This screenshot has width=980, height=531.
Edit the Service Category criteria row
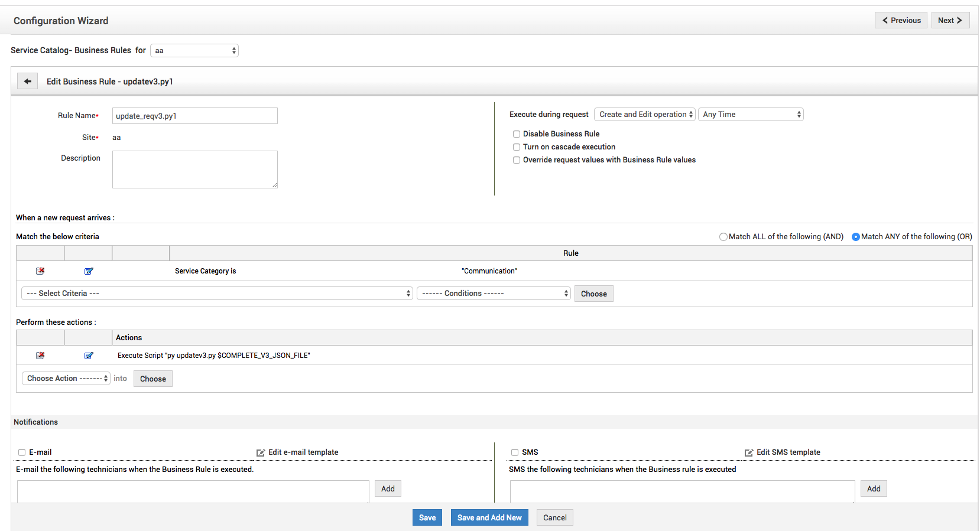(x=89, y=271)
